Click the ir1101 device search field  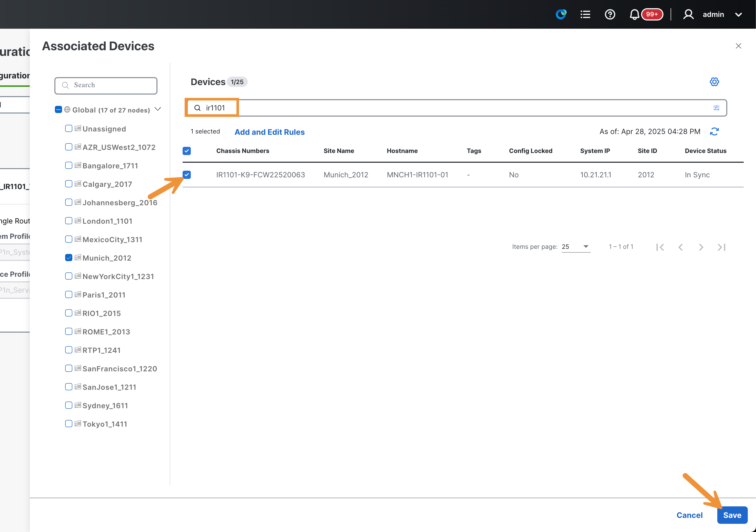[457, 108]
